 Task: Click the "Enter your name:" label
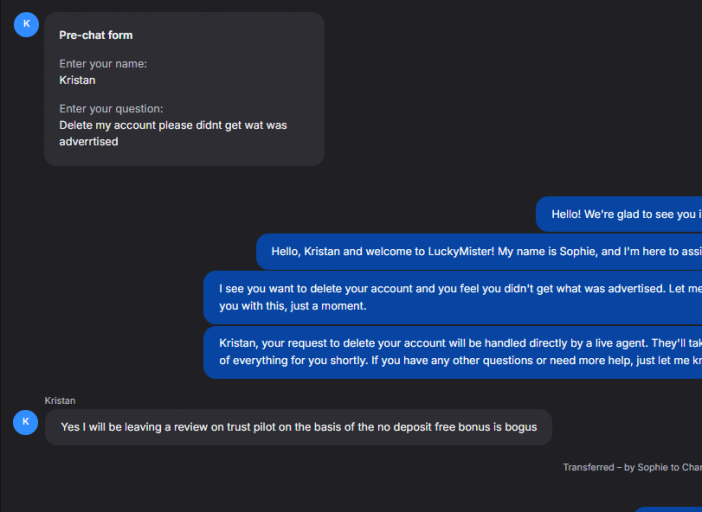click(103, 64)
